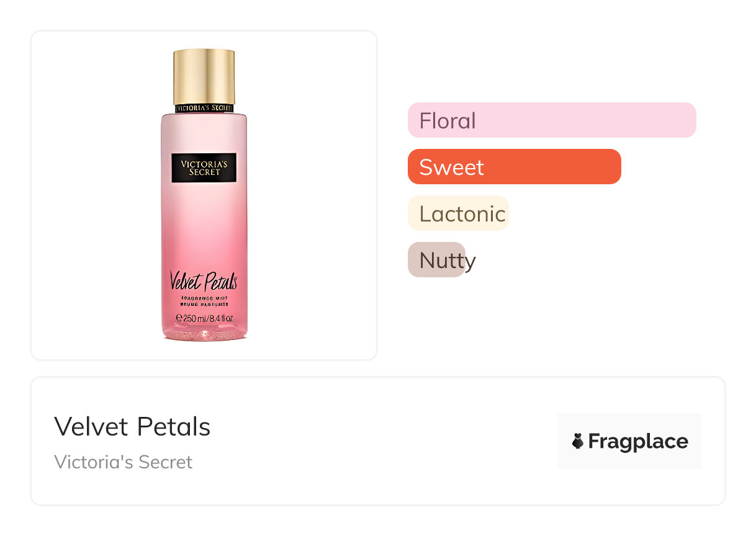
Task: Open the Velvet Petals product title
Action: point(132,427)
